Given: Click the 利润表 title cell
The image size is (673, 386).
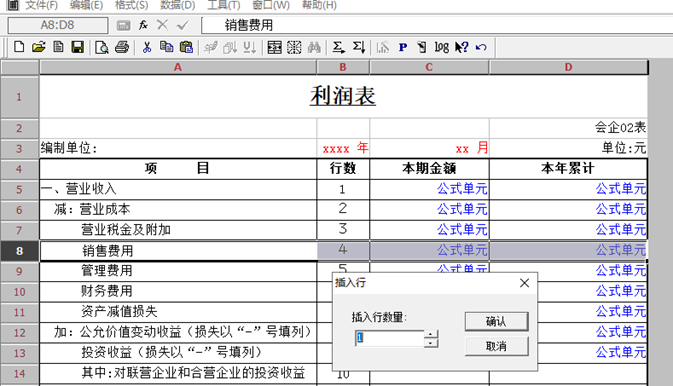Looking at the screenshot, I should [343, 96].
